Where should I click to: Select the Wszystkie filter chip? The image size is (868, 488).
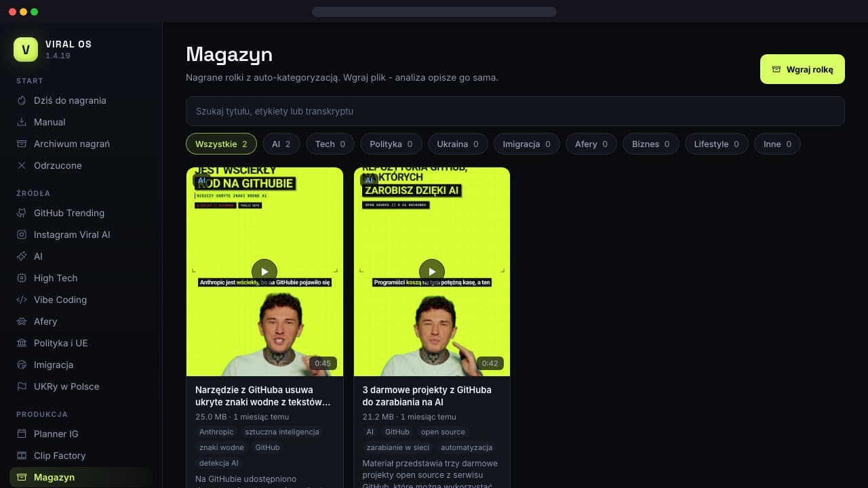(221, 144)
